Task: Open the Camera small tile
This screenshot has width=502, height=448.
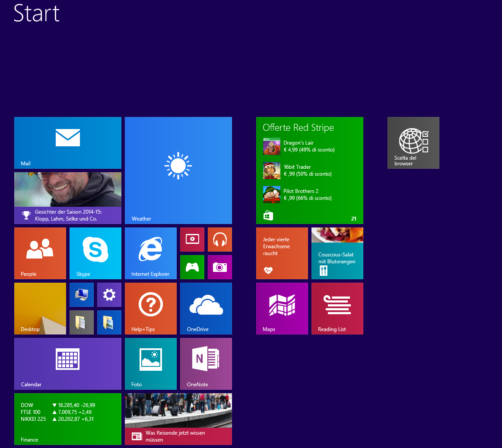Action: click(x=220, y=267)
